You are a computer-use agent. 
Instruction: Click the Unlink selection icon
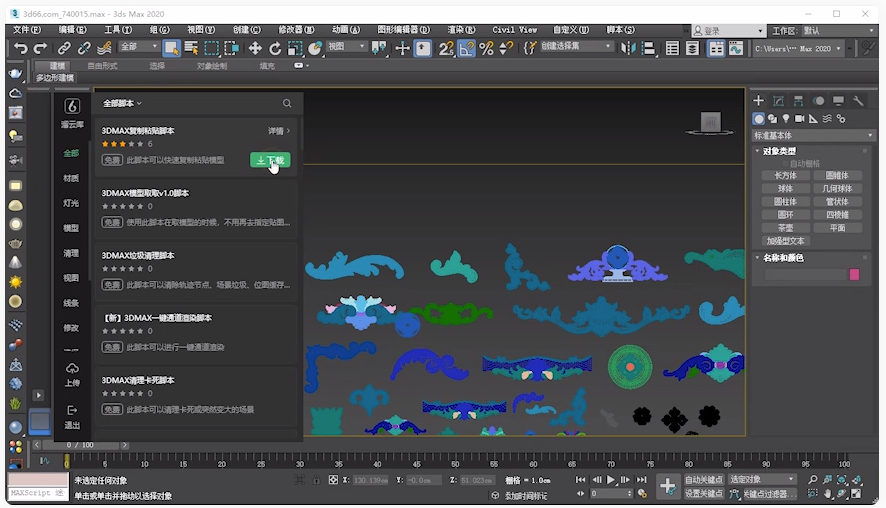click(84, 49)
